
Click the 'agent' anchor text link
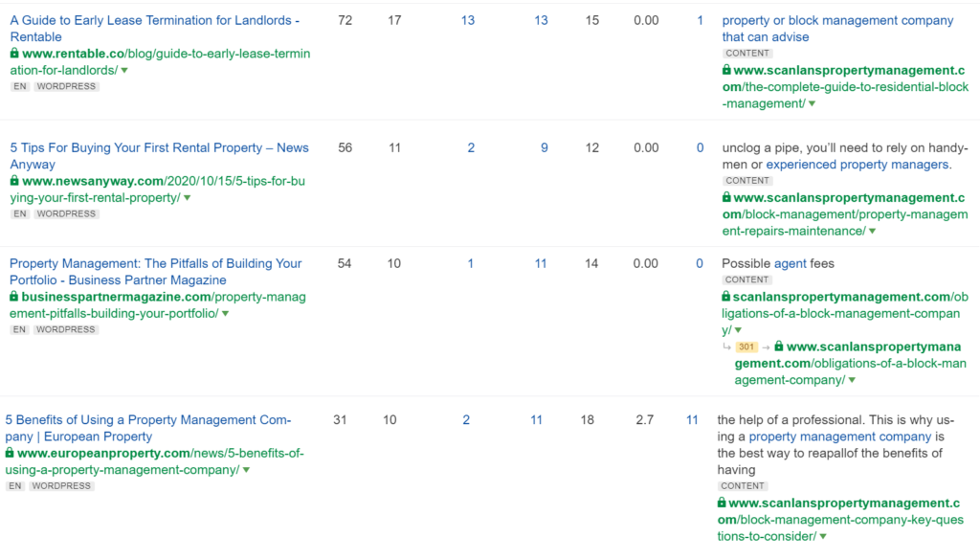pyautogui.click(x=790, y=263)
